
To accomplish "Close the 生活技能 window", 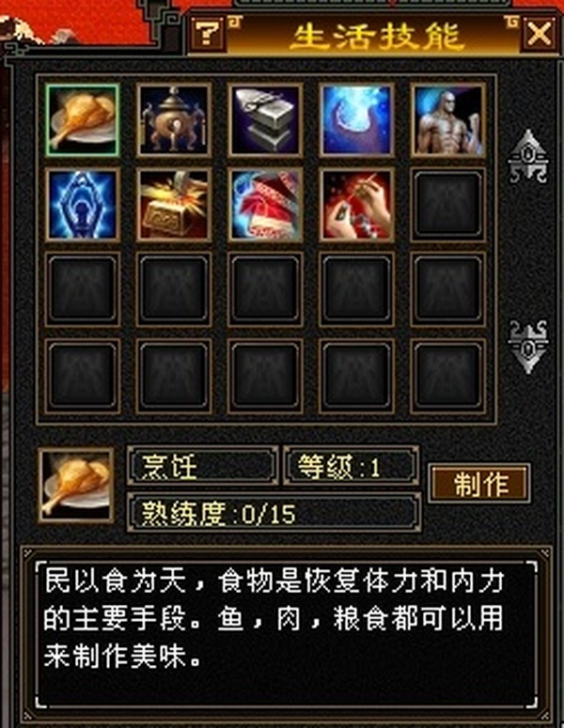I will [539, 34].
